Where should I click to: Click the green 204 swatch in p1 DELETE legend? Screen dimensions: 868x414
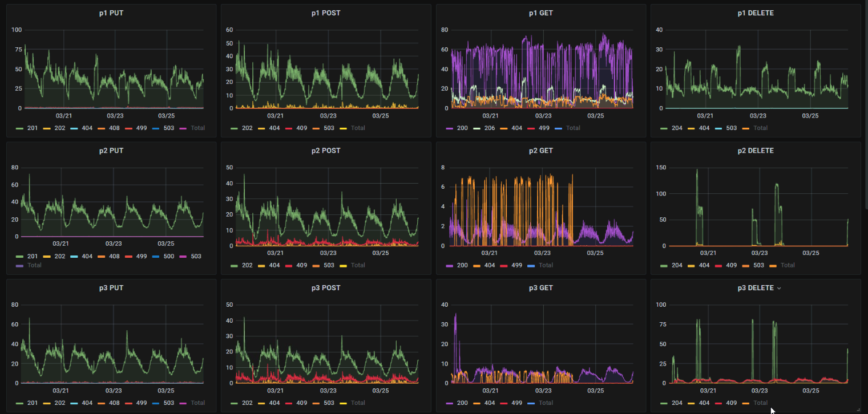click(x=664, y=128)
